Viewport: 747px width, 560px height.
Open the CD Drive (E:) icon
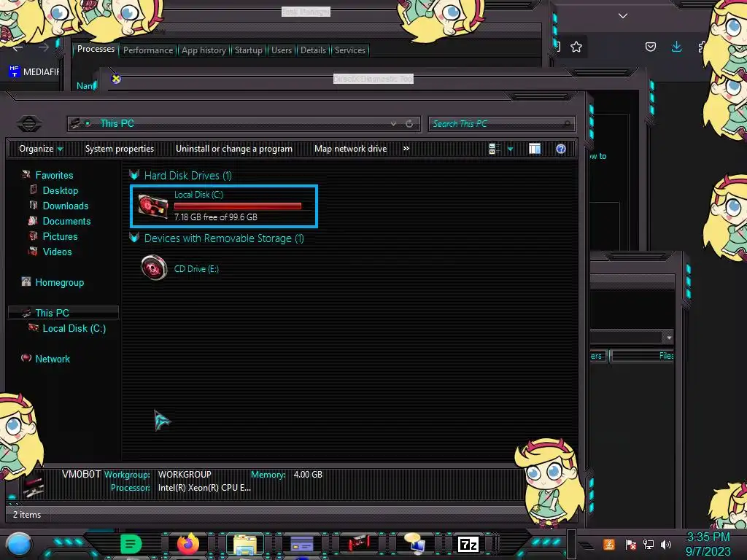click(155, 267)
